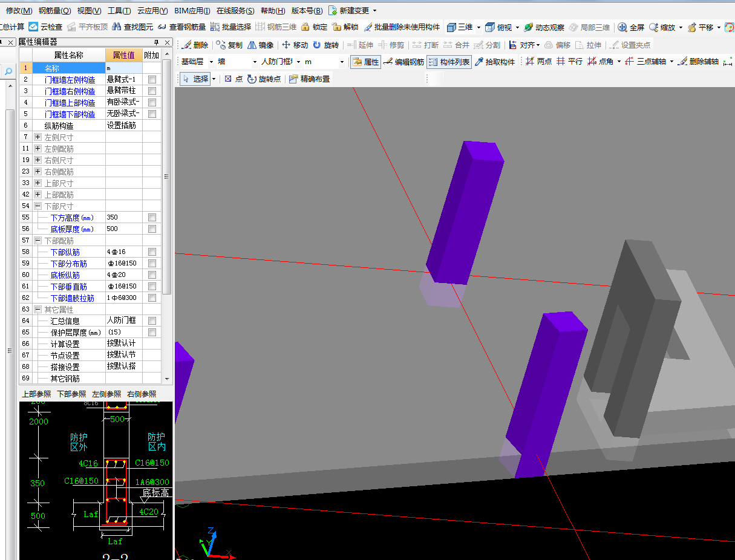Toggle 附加 checkbox for 底板厚度

point(152,229)
